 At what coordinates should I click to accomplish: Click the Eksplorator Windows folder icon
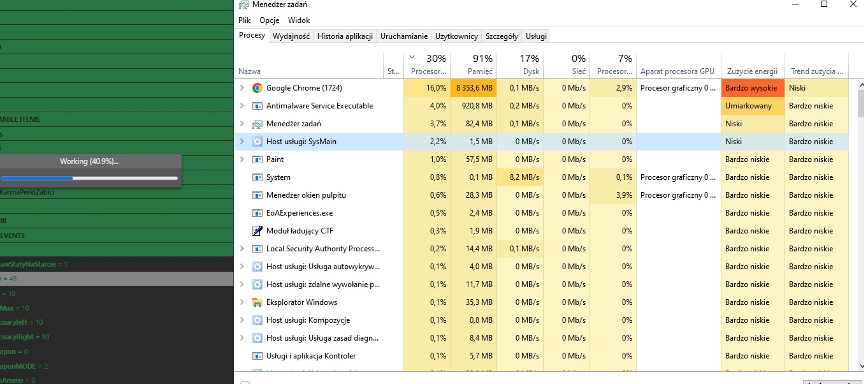pos(257,302)
